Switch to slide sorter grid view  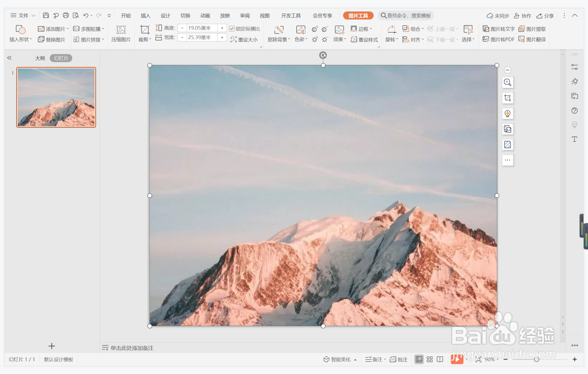pos(429,359)
